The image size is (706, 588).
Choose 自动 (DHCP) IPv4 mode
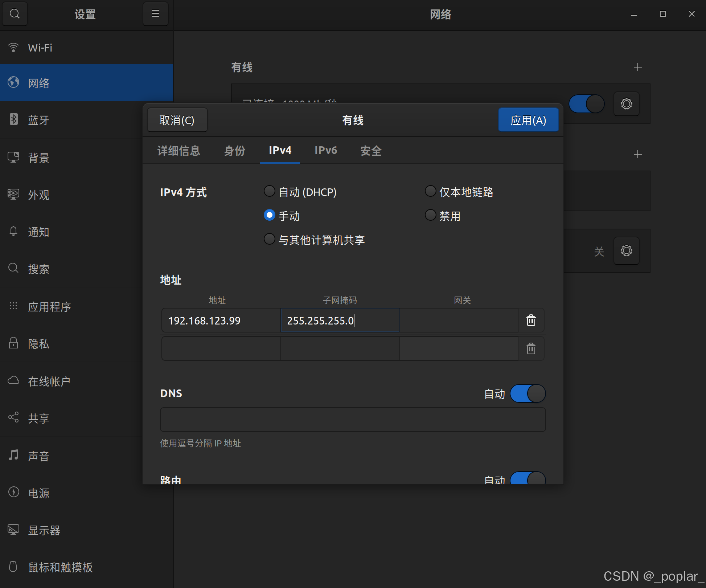pos(270,191)
